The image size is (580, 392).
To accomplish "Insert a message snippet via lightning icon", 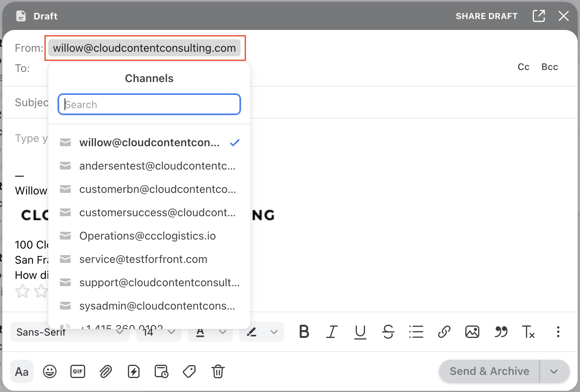I will 134,371.
